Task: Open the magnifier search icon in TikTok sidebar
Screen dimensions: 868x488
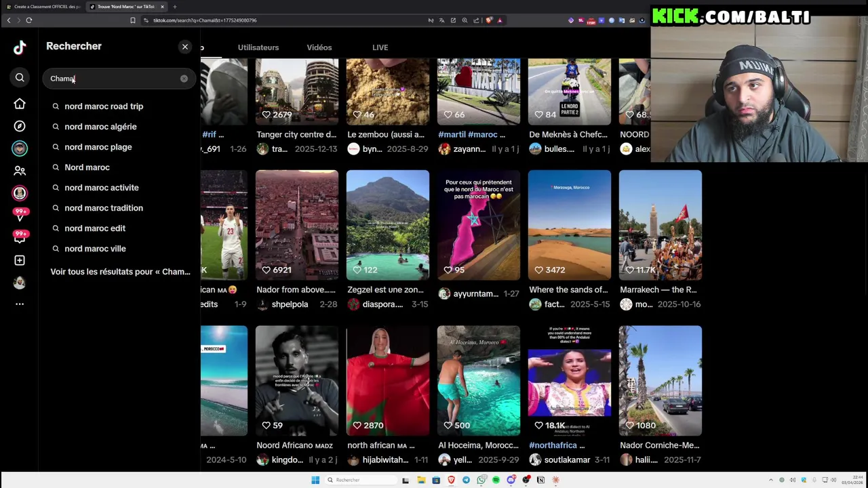Action: 20,78
